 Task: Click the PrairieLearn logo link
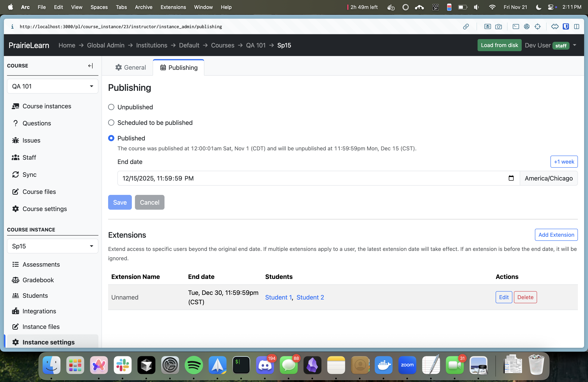[x=29, y=45]
